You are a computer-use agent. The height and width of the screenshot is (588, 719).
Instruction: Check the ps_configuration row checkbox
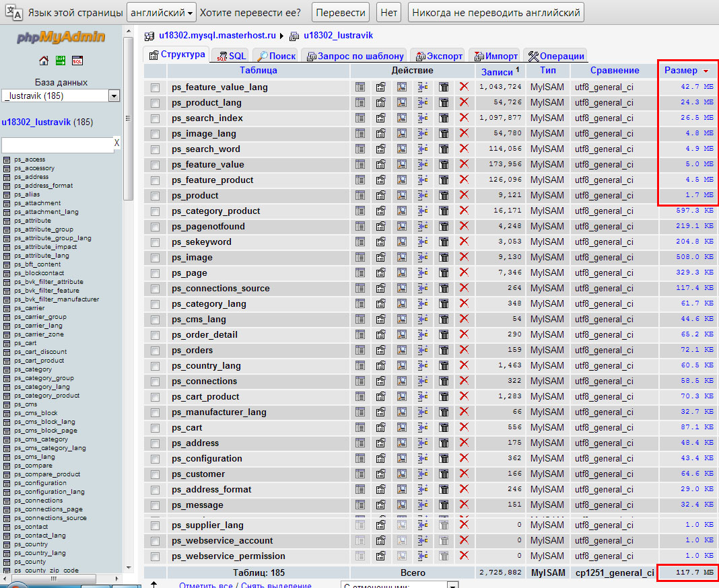(x=155, y=460)
